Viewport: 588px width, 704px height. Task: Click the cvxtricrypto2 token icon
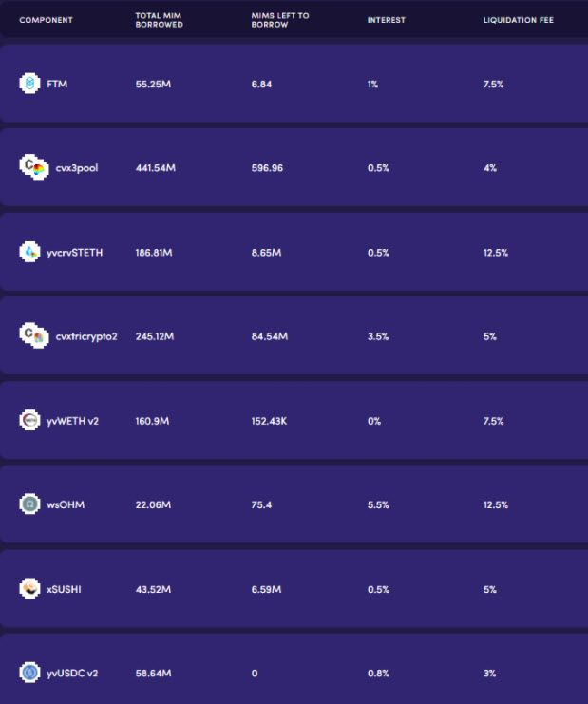34,335
